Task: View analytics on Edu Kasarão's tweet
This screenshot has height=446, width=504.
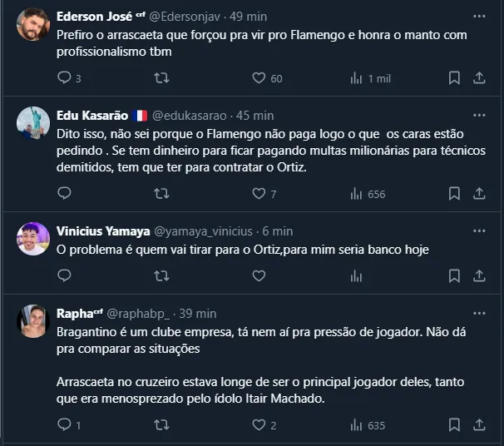Action: pos(357,194)
